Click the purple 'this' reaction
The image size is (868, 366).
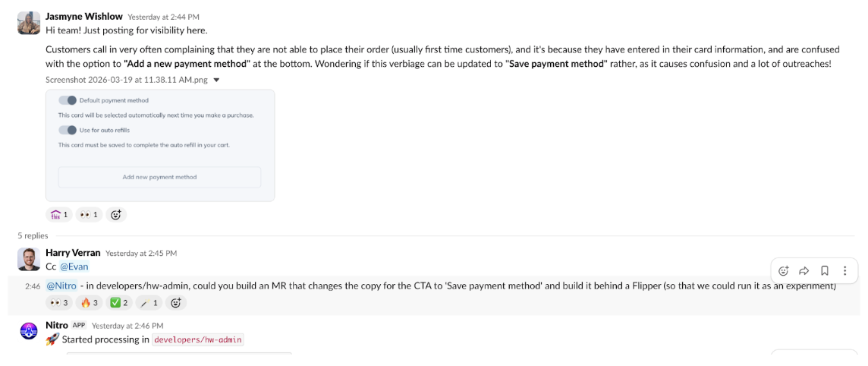(58, 215)
